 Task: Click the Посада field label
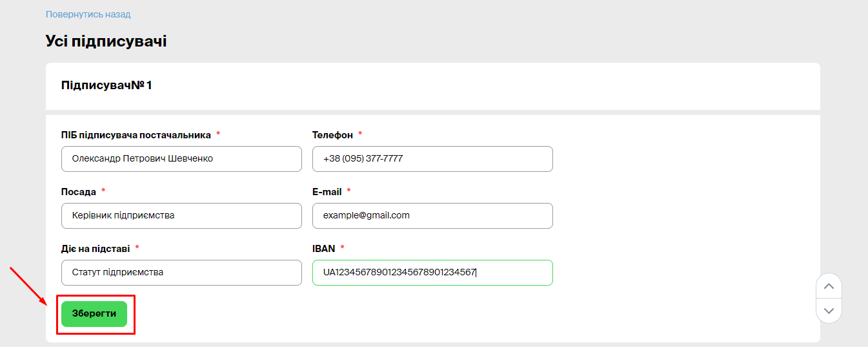point(78,192)
